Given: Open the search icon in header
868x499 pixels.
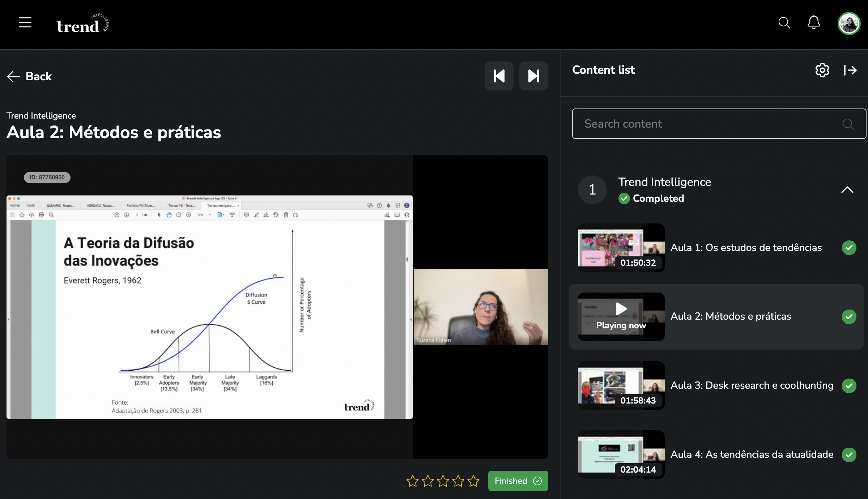Looking at the screenshot, I should (x=784, y=23).
